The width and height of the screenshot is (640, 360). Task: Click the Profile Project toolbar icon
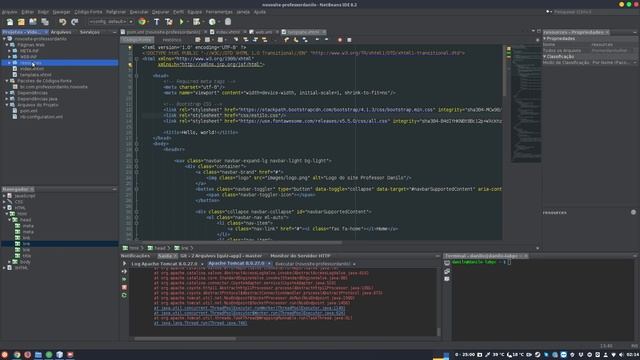212,22
